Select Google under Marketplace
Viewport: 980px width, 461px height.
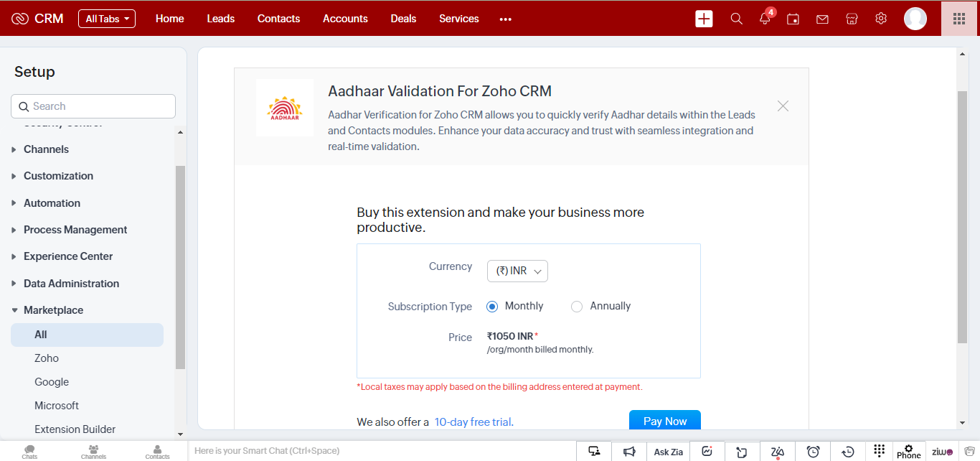pyautogui.click(x=52, y=382)
